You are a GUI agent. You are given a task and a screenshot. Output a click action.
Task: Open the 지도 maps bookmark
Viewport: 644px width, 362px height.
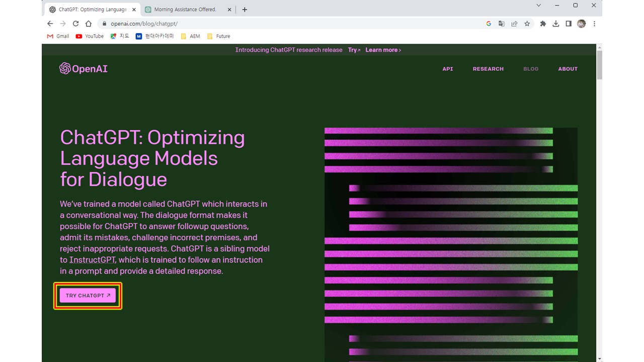[x=120, y=36]
